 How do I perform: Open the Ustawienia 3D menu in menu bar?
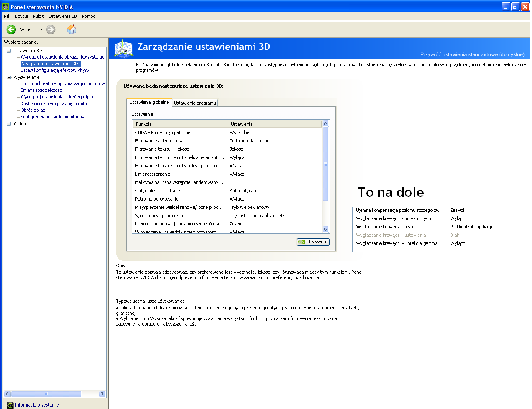63,16
